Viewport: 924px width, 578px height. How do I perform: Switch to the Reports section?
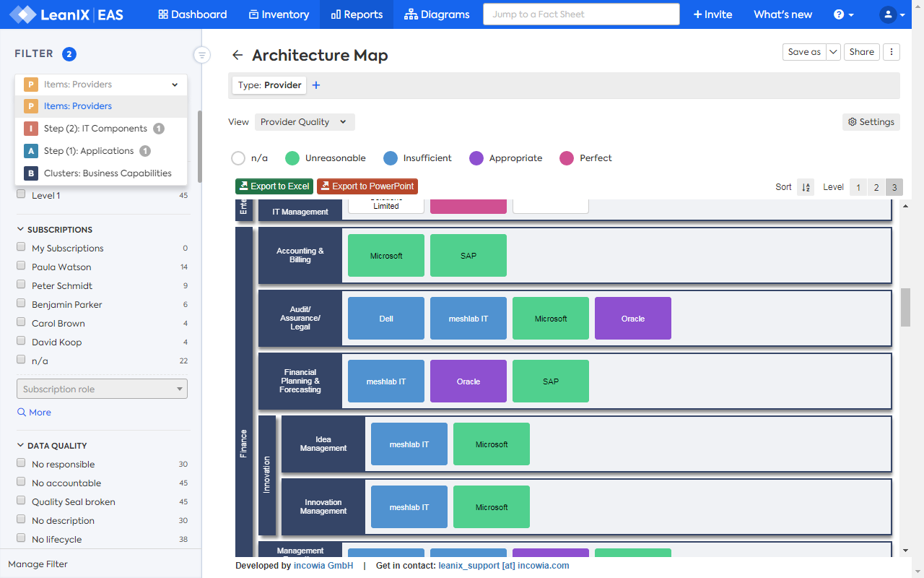click(x=357, y=14)
